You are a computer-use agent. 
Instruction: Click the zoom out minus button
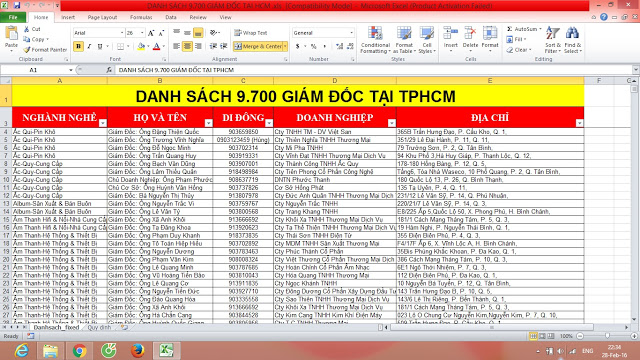point(580,336)
